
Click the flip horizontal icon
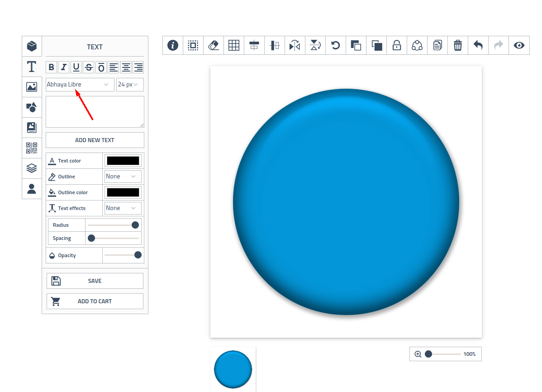[295, 45]
